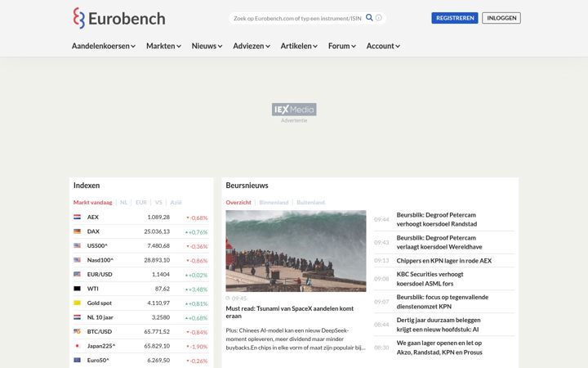
Task: Click the BTC/USD price 65.771,52
Action: [x=157, y=331]
